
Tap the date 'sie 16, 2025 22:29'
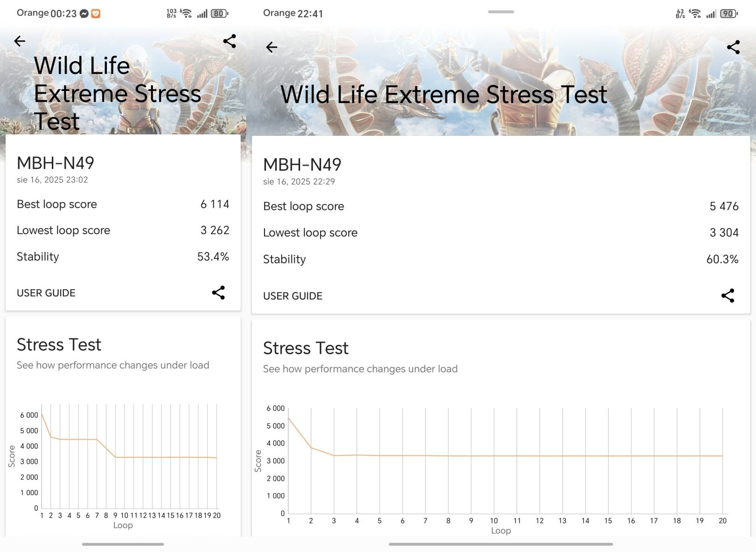point(299,182)
